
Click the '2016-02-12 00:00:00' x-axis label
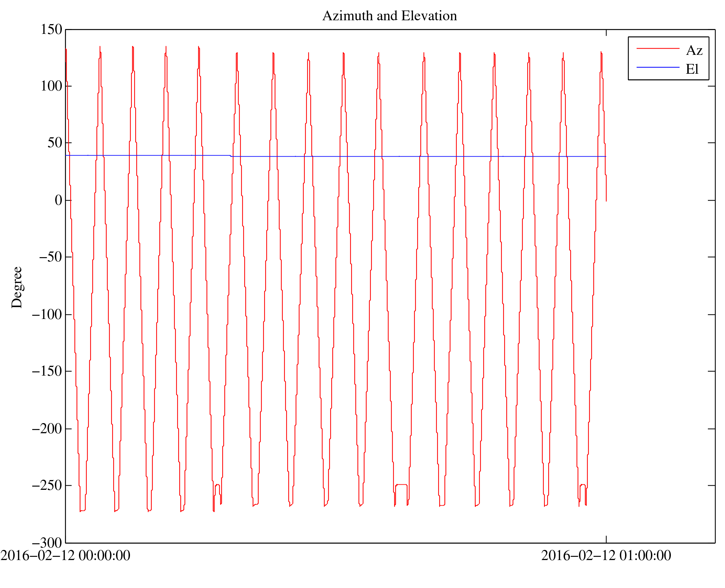pos(65,556)
